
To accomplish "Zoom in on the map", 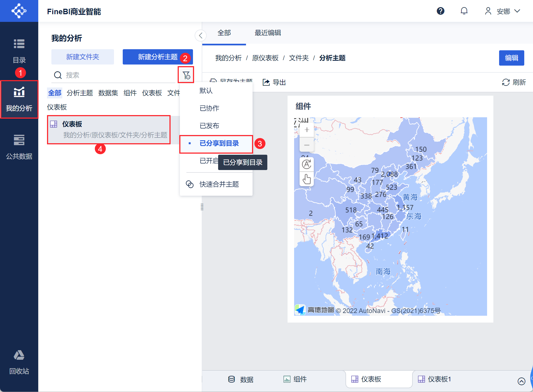I will coord(307,130).
